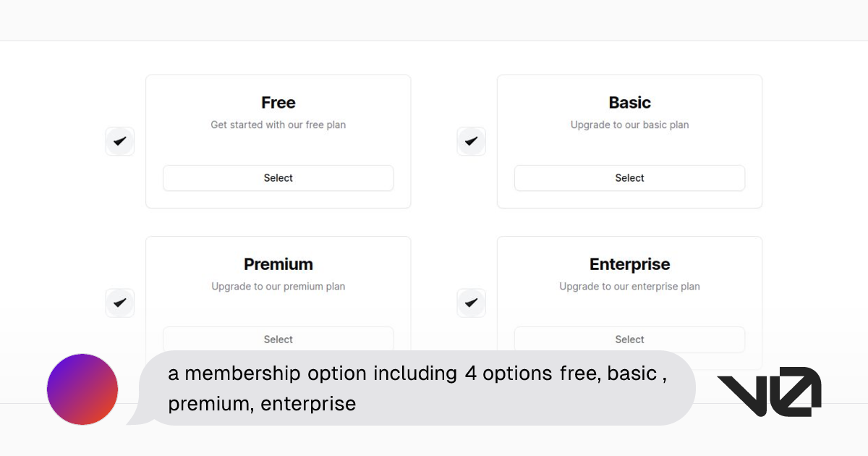Click the Basic plan card
Viewport: 868px width, 456px height.
[629, 141]
